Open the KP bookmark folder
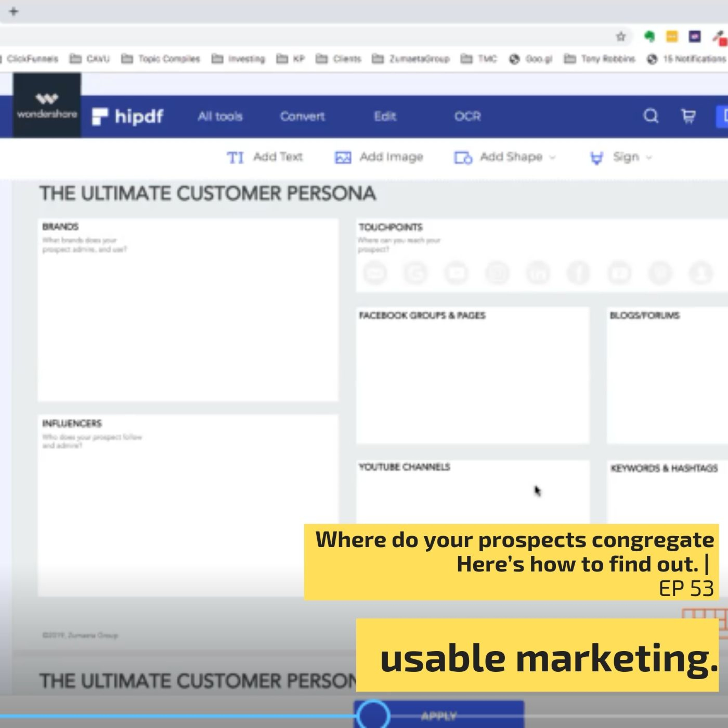The image size is (728, 728). [x=290, y=59]
